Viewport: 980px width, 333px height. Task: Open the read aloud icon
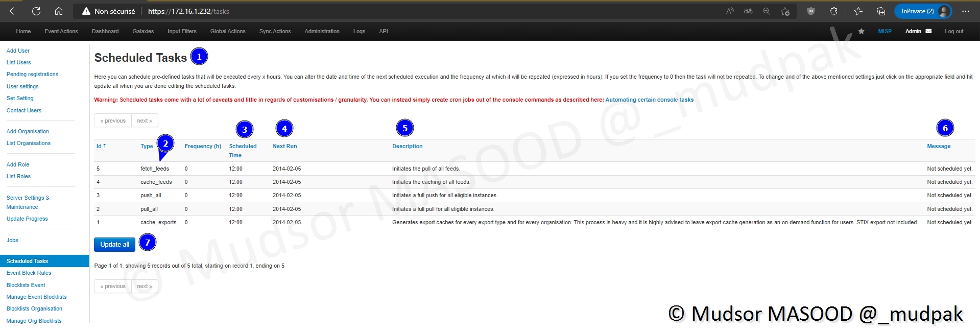click(x=730, y=11)
